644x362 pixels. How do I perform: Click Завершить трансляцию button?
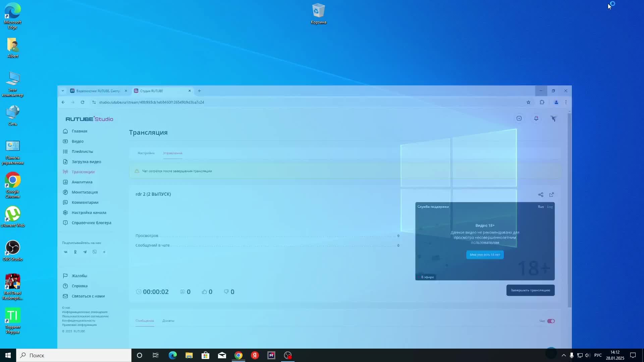[530, 290]
